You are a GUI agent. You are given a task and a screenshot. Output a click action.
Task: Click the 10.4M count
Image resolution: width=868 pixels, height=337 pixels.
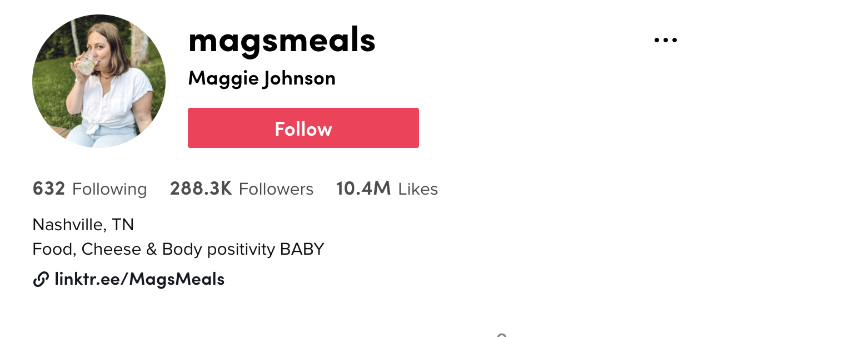pos(363,189)
